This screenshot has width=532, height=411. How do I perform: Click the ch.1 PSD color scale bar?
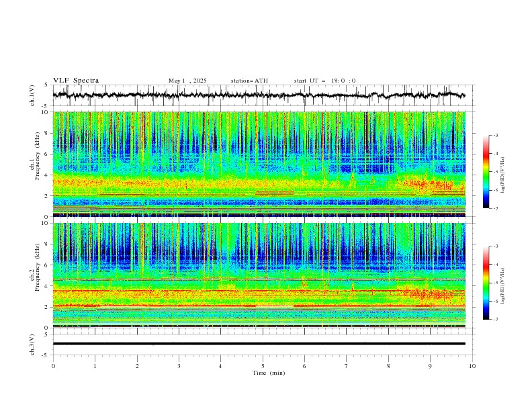[486, 172]
